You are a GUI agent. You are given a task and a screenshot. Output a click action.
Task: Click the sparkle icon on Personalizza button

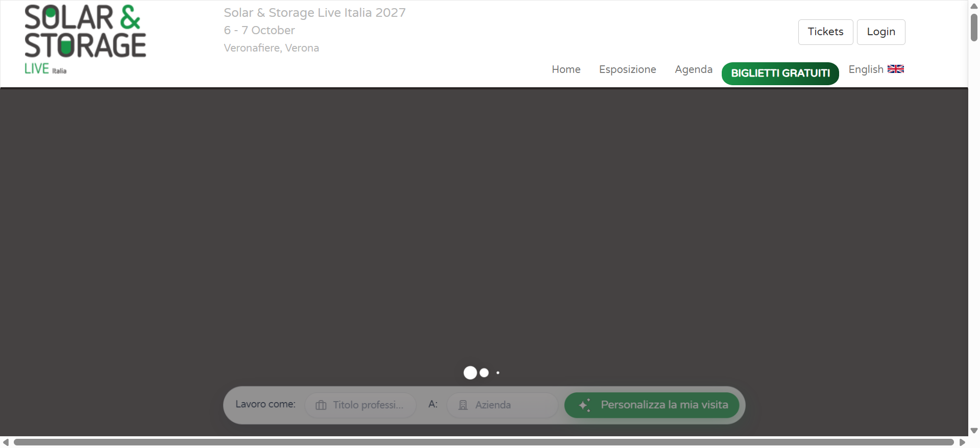point(585,405)
